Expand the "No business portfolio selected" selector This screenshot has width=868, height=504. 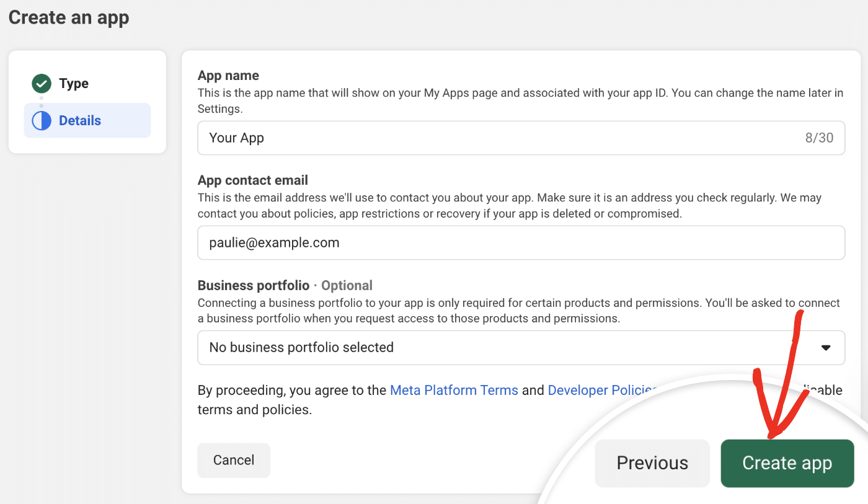coord(301,348)
